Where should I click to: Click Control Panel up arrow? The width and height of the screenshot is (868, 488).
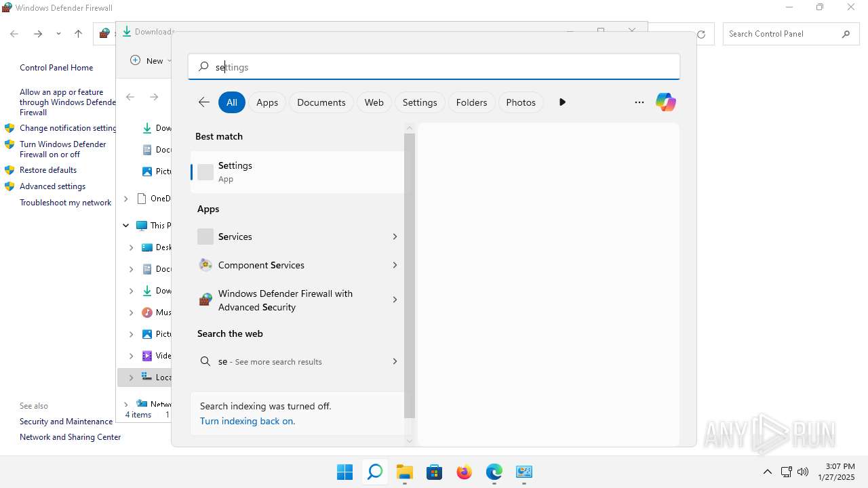tap(78, 34)
